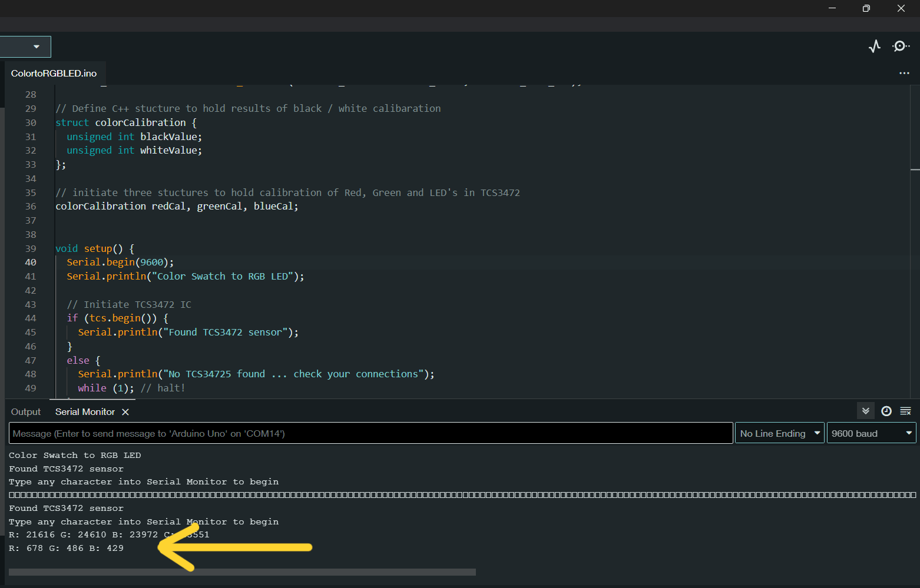Click the 'Found TCS3472 sensor' println code line
The image size is (920, 588).
click(x=188, y=333)
